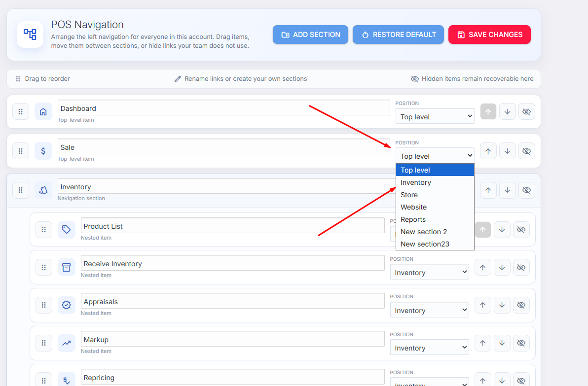The width and height of the screenshot is (588, 386).
Task: Open Appraisals position dropdown
Action: (430, 310)
